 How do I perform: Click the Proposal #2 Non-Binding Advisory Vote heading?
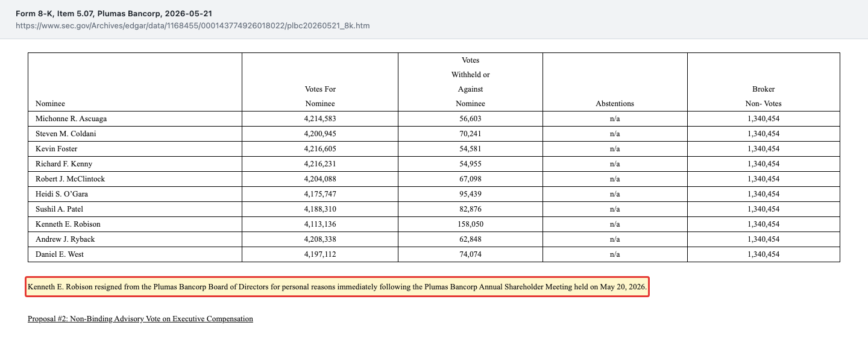coord(140,319)
